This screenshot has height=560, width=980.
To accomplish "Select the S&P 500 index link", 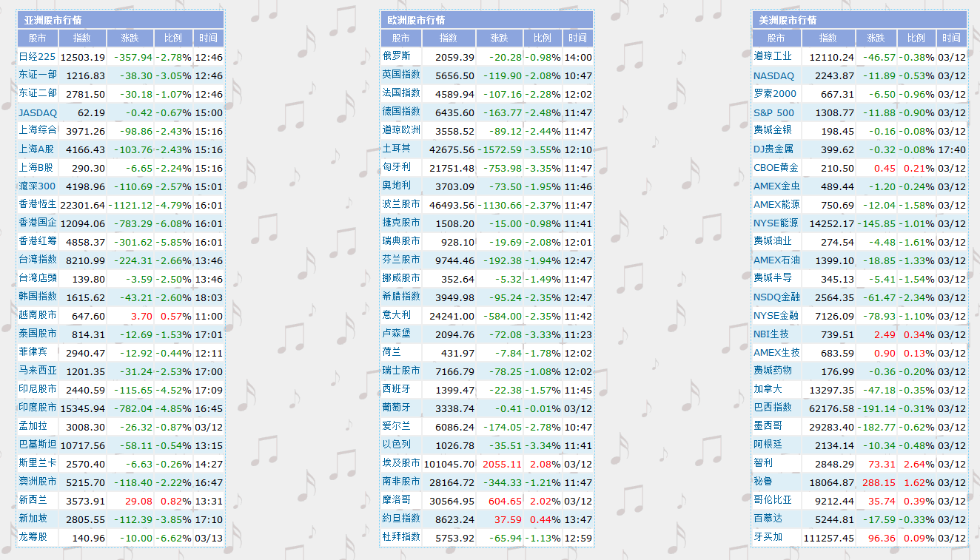I will pyautogui.click(x=774, y=112).
